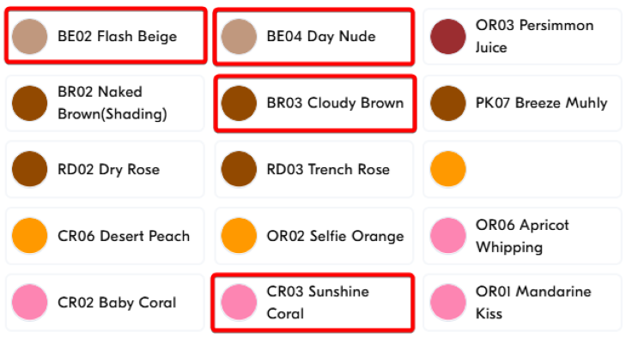
Task: Click the BR03 Cloudy Brown shade
Action: tap(315, 103)
